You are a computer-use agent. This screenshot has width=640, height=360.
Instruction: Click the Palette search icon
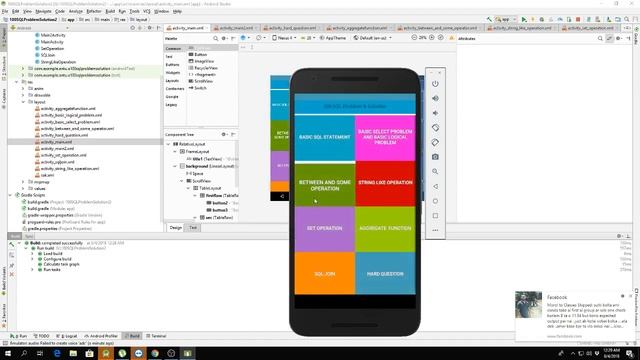(216, 38)
